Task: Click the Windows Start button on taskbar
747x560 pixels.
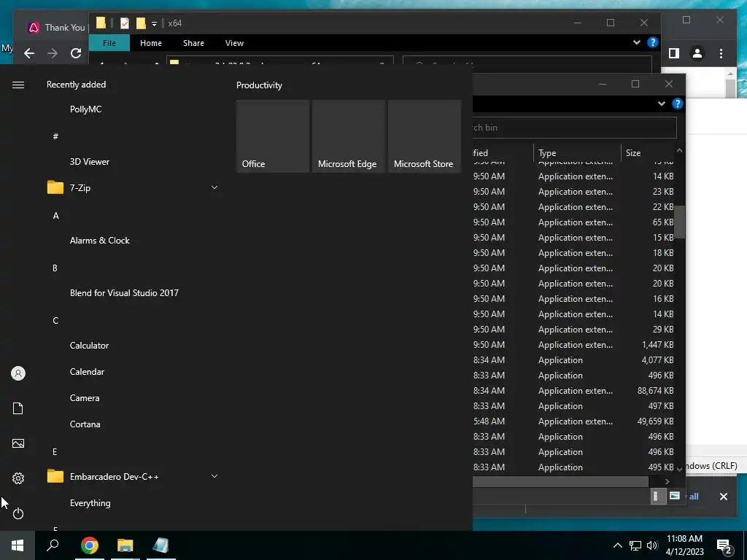Action: [x=18, y=545]
